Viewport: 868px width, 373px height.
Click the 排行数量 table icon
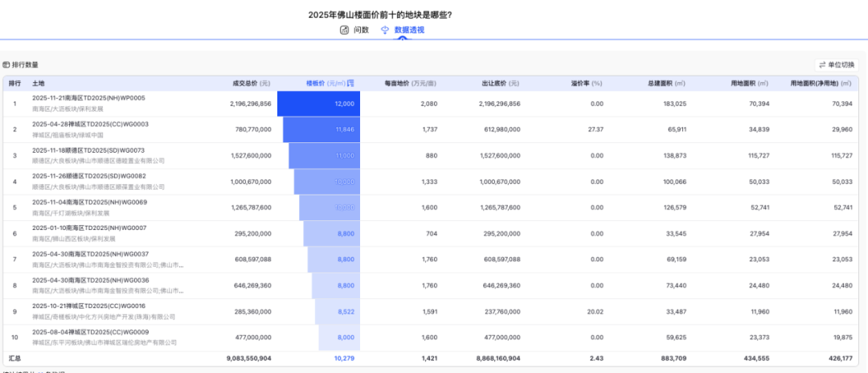pyautogui.click(x=6, y=65)
